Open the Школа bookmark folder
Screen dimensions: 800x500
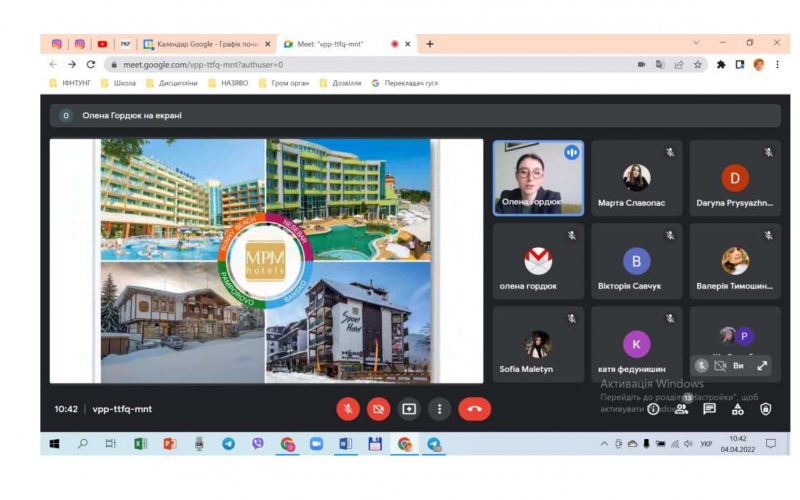click(118, 83)
